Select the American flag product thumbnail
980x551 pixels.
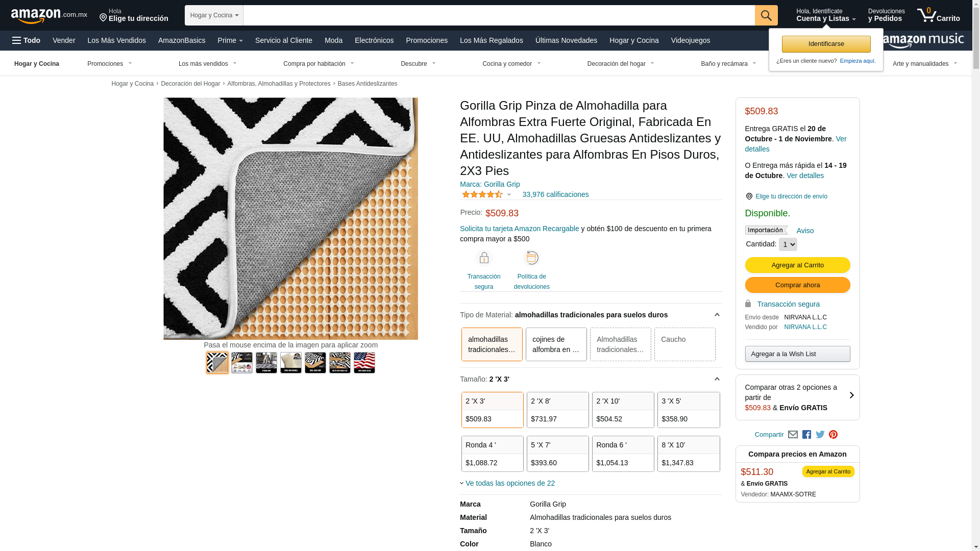364,363
